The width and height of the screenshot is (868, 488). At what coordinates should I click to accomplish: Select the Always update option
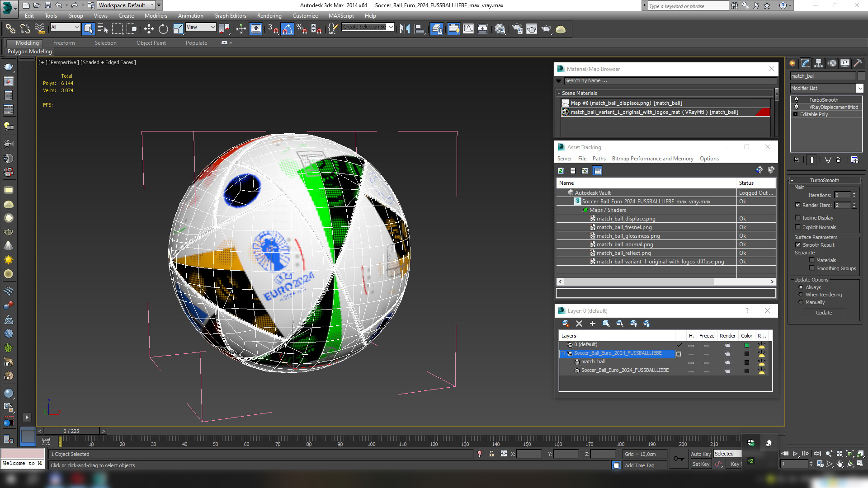(801, 287)
